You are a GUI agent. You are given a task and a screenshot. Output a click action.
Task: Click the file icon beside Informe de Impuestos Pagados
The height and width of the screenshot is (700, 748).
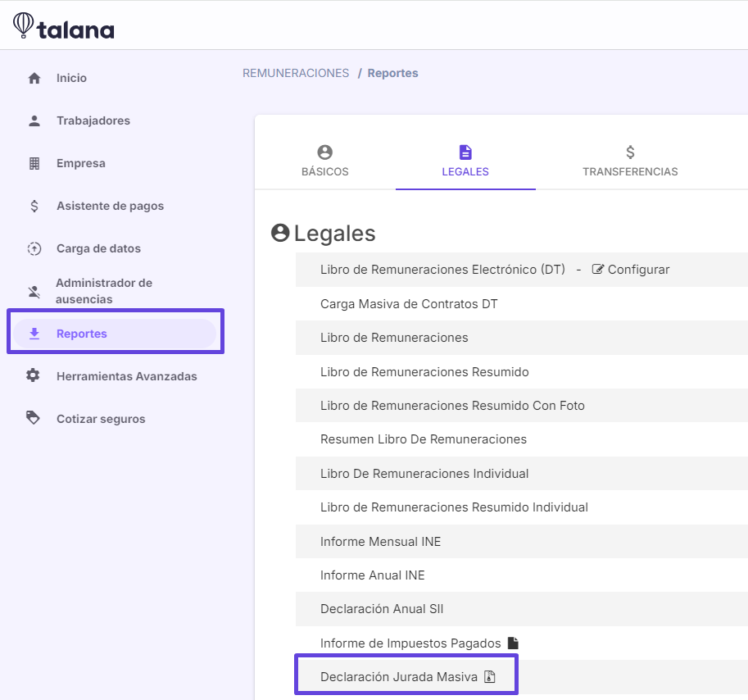coord(513,643)
